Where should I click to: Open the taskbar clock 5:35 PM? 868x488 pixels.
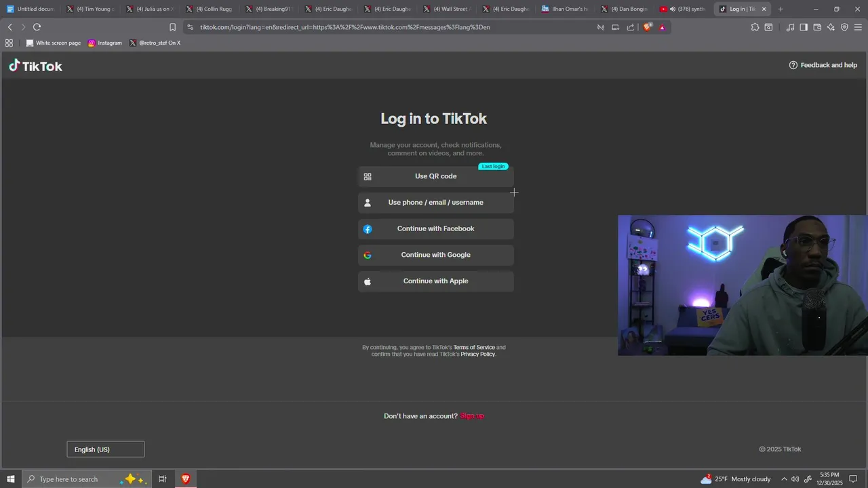click(830, 479)
